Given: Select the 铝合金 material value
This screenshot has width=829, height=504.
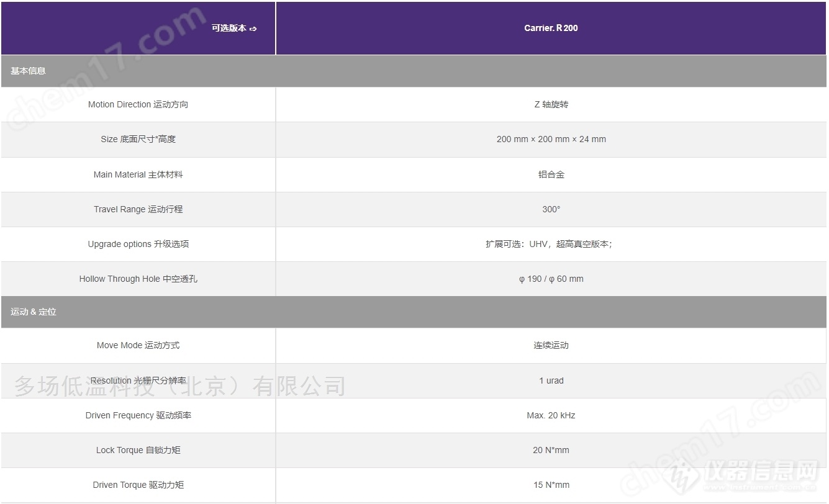Looking at the screenshot, I should click(x=551, y=174).
